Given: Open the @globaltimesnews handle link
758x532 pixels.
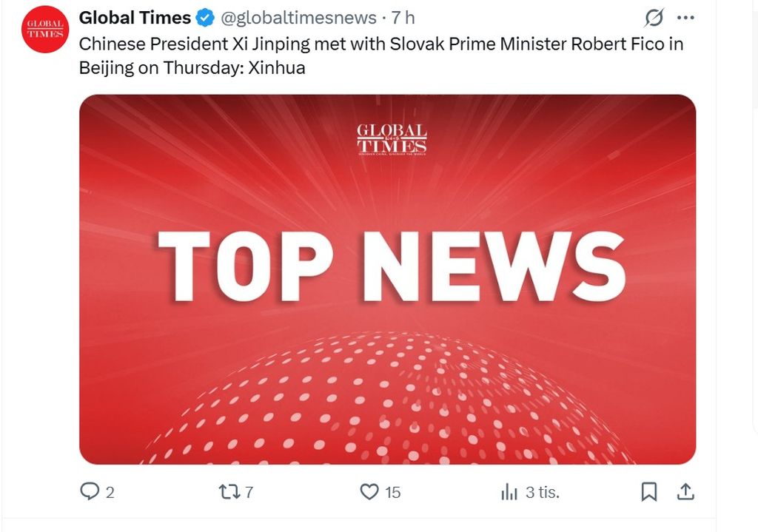Looking at the screenshot, I should 292,18.
